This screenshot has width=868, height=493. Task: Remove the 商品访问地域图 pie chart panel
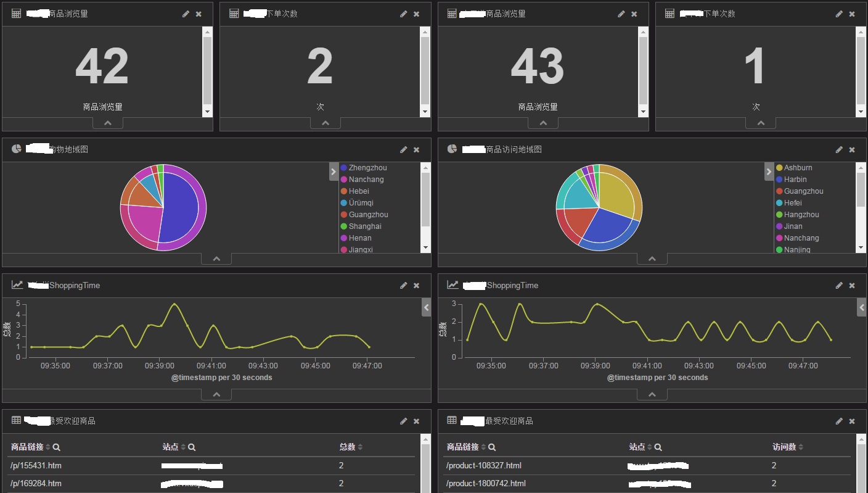852,149
